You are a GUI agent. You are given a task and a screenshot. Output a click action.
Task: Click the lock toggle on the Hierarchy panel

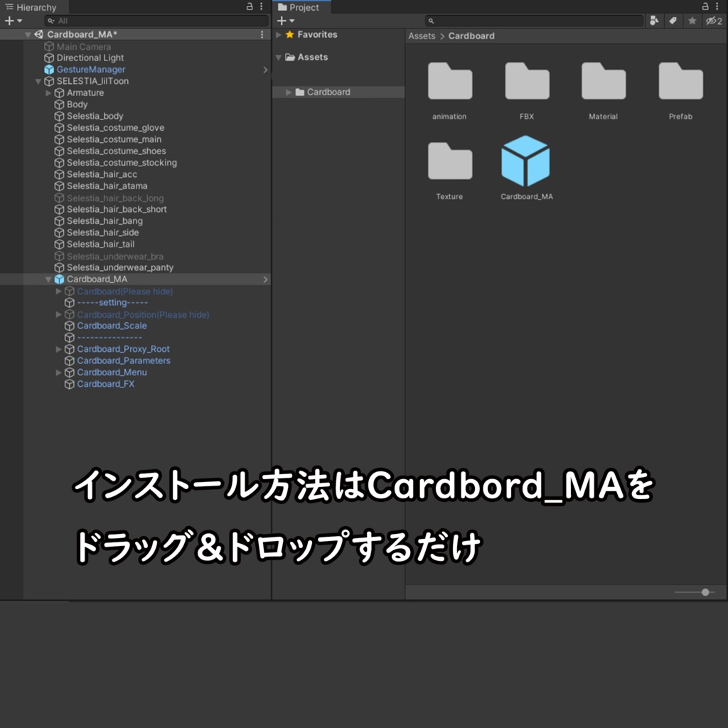[x=248, y=6]
